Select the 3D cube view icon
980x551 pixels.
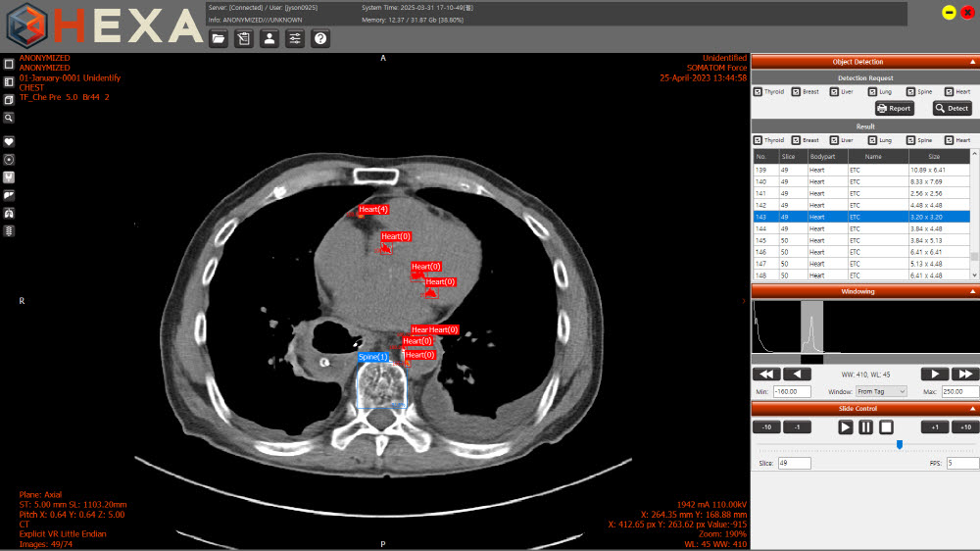9,99
